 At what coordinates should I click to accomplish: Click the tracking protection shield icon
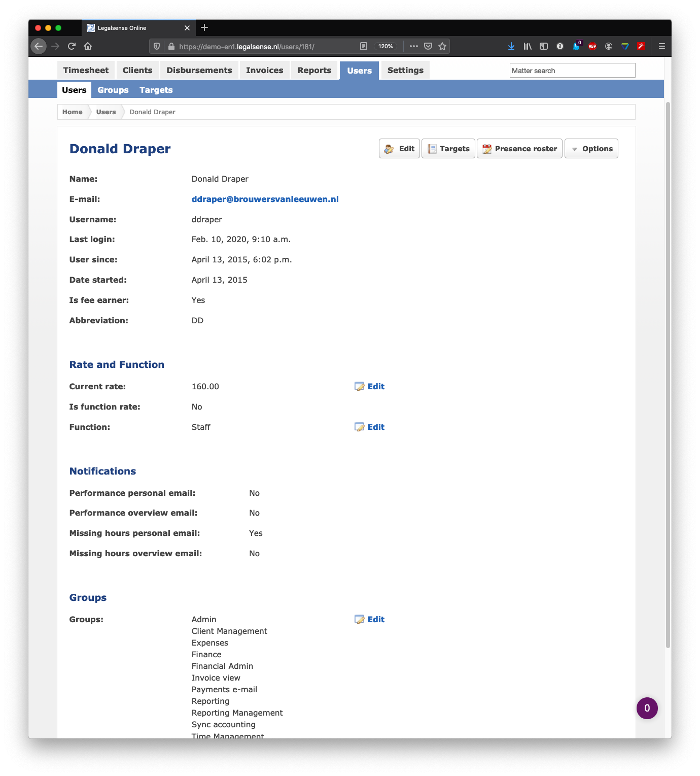tap(156, 46)
